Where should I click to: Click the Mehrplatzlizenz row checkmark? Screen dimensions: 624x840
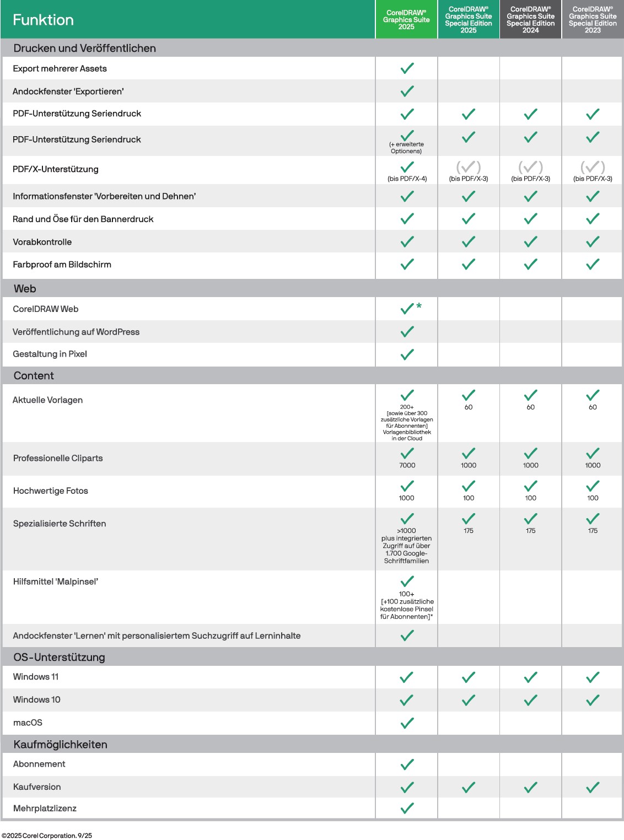click(x=407, y=808)
